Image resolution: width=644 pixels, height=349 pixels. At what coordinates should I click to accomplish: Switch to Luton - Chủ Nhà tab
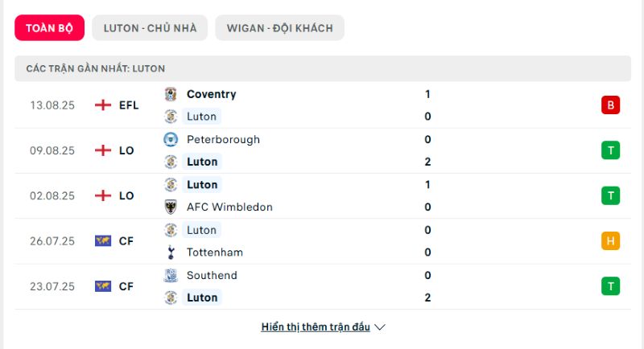[x=150, y=28]
